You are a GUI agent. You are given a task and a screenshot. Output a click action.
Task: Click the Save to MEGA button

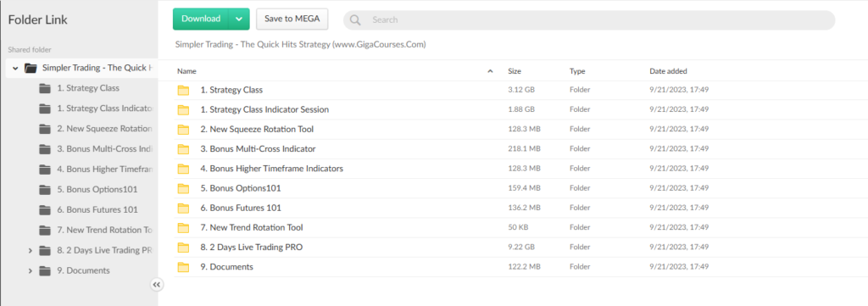click(x=292, y=19)
